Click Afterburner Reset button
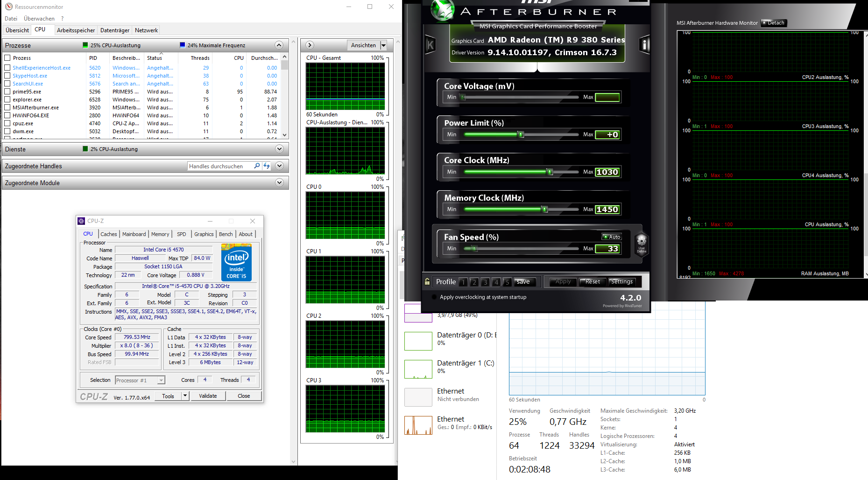This screenshot has width=868, height=480. (x=593, y=282)
